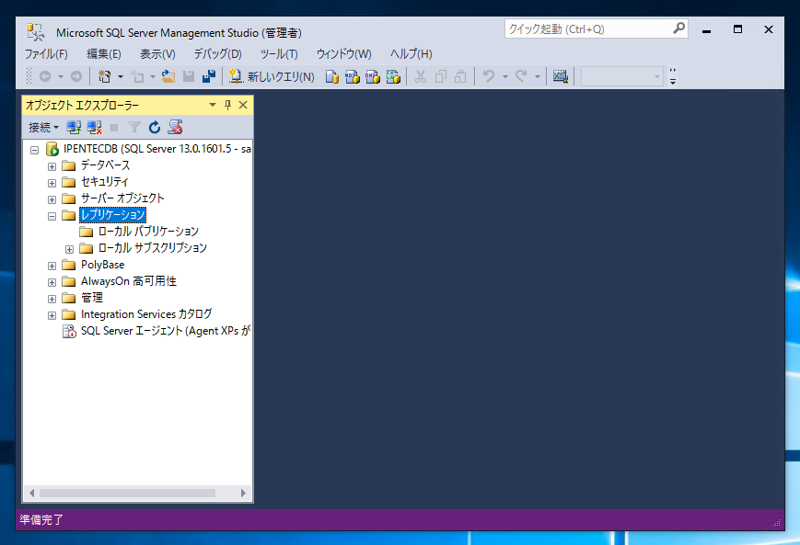Expand the 管理 folder
The height and width of the screenshot is (545, 800).
(x=52, y=299)
